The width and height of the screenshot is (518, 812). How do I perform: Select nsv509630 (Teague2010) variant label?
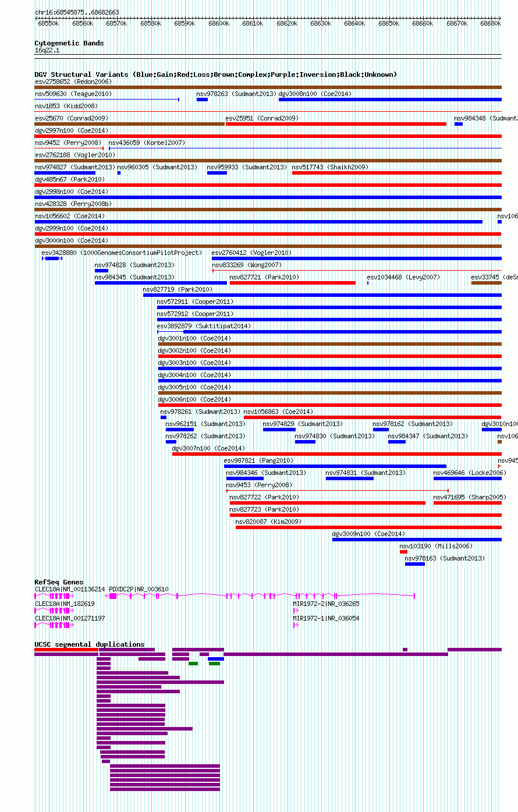pos(73,94)
